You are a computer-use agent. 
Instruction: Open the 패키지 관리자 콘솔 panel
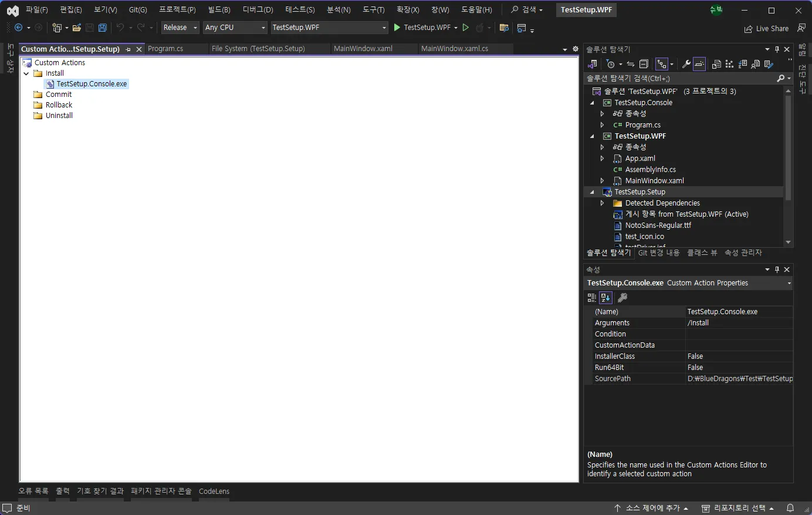coord(161,491)
